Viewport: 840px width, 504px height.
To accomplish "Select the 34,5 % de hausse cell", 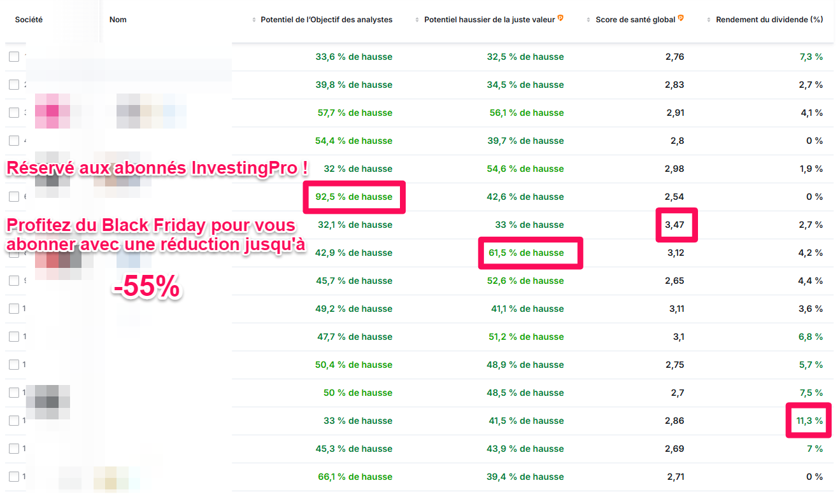I will (x=525, y=85).
